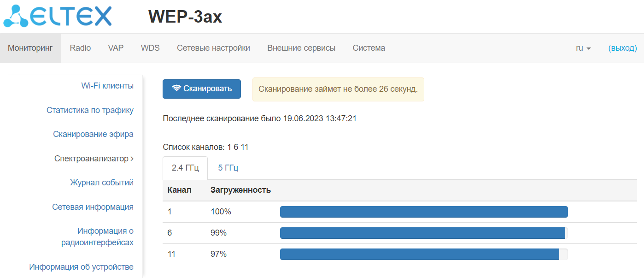Log out via the (выход) link
The width and height of the screenshot is (644, 278).
pos(622,48)
